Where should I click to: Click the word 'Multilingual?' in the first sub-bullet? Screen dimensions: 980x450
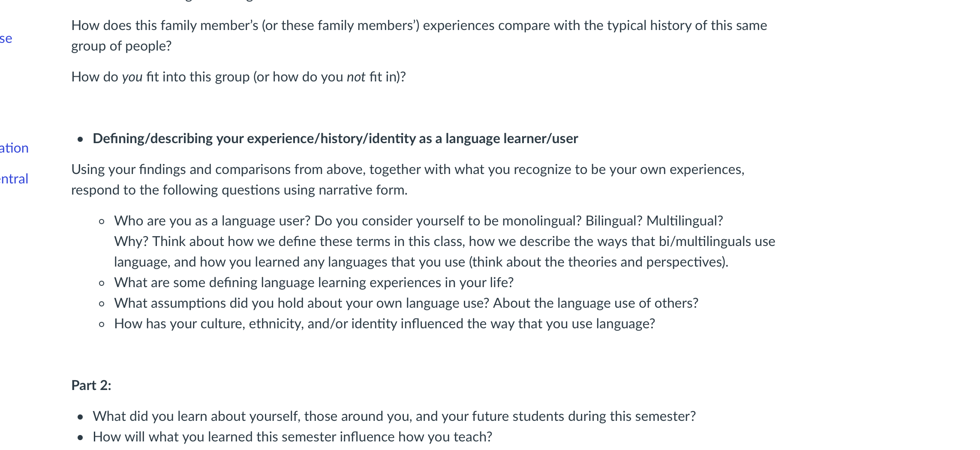tap(685, 221)
